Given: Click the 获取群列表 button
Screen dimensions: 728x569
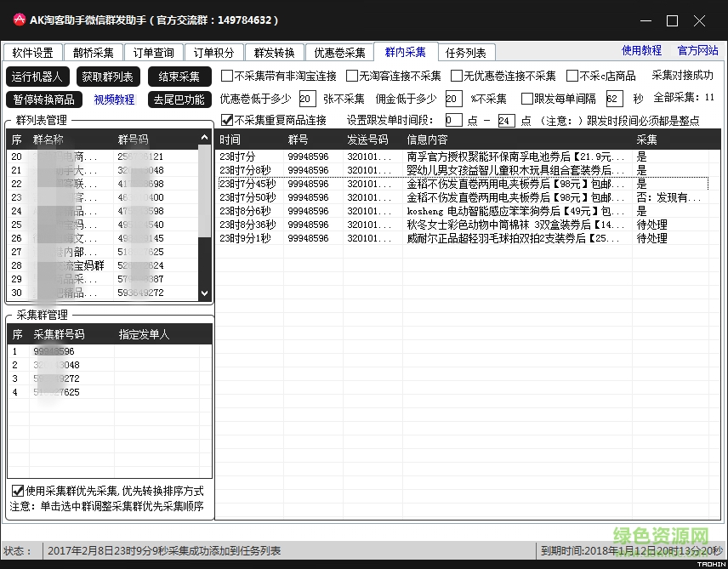Looking at the screenshot, I should [108, 77].
